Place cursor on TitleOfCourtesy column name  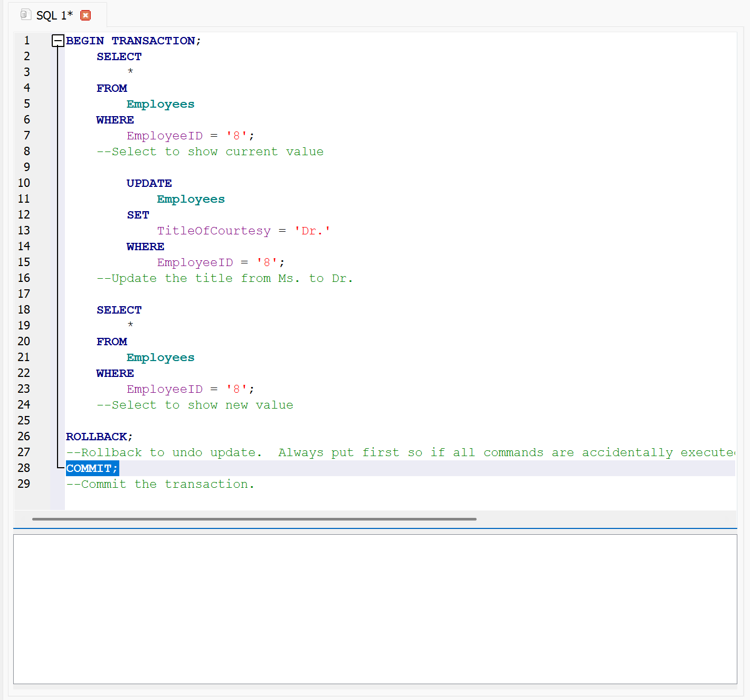pyautogui.click(x=213, y=231)
